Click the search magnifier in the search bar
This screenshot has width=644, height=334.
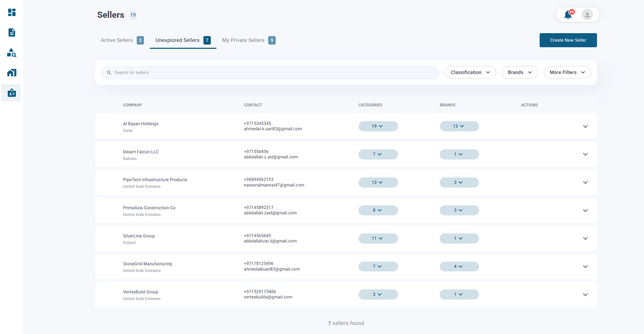coord(109,72)
